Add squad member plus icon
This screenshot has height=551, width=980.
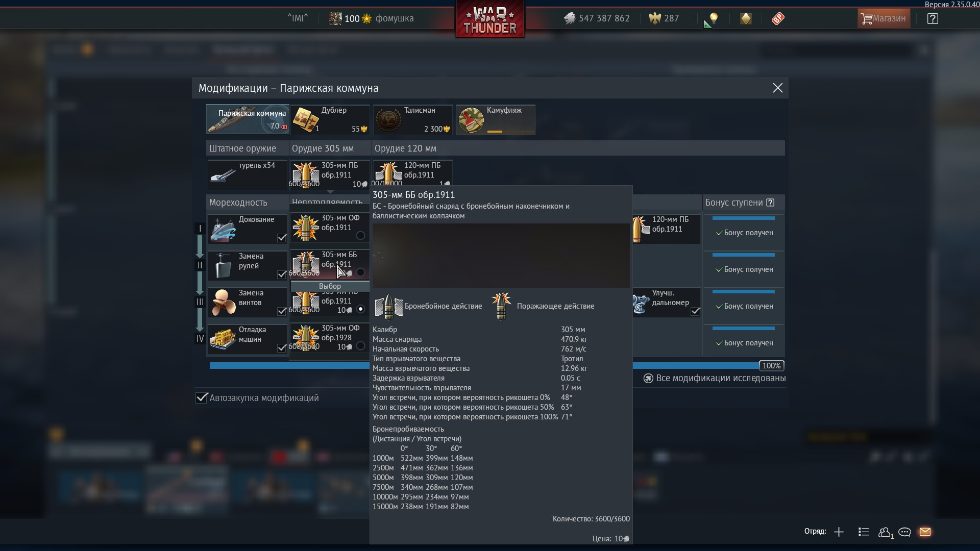pyautogui.click(x=839, y=532)
